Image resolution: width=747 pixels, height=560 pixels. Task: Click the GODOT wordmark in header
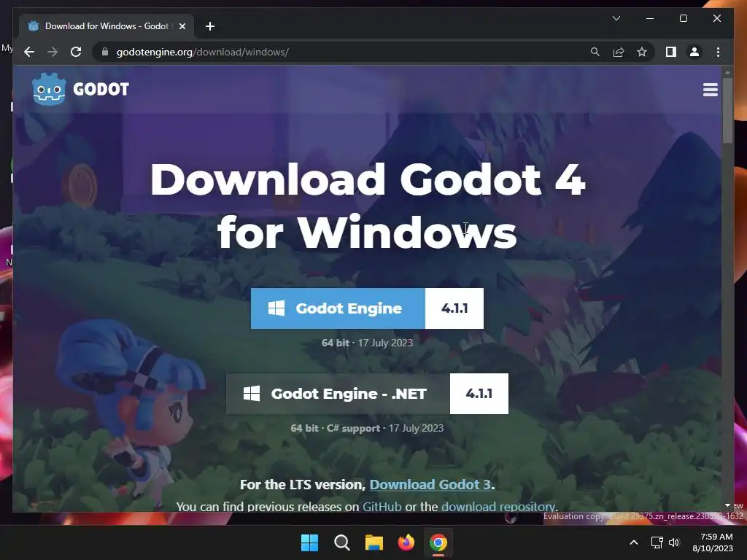[x=101, y=89]
